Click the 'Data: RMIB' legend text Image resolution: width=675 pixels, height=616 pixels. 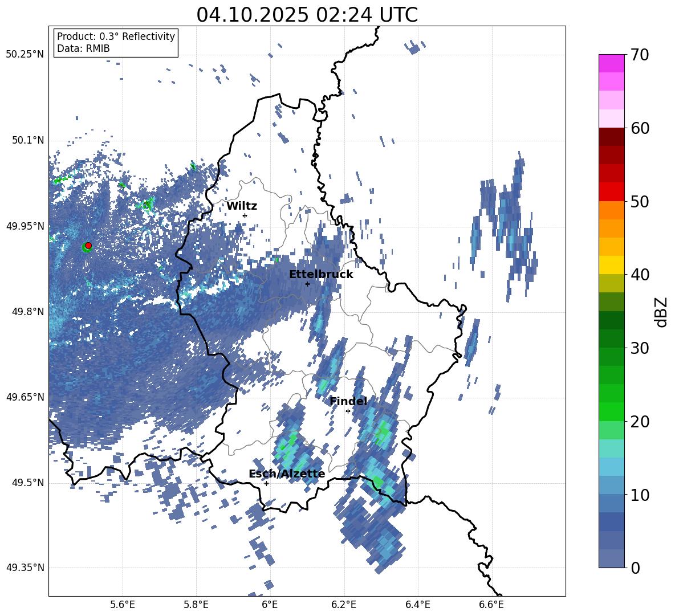tap(83, 48)
